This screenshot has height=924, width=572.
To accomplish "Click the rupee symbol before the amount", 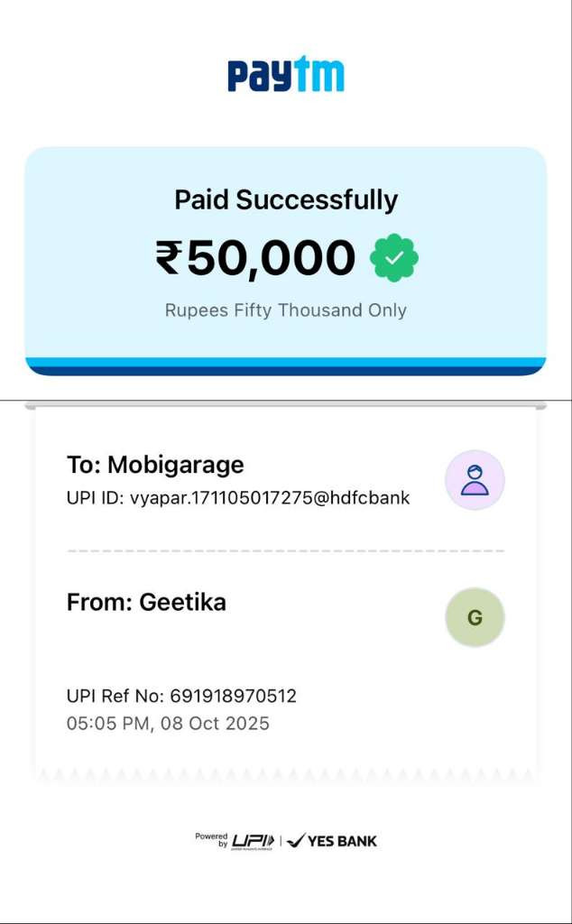I will [169, 258].
